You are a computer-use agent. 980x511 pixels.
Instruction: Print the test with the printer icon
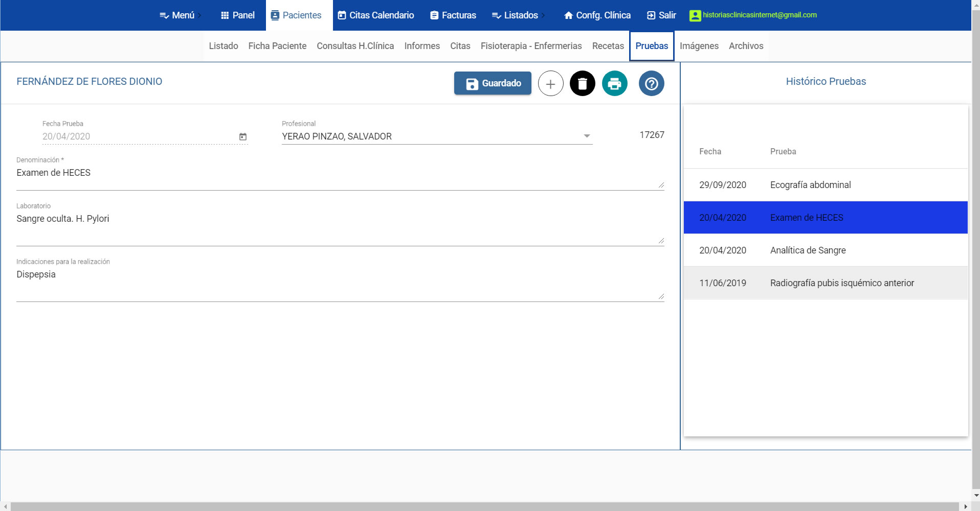pos(614,84)
